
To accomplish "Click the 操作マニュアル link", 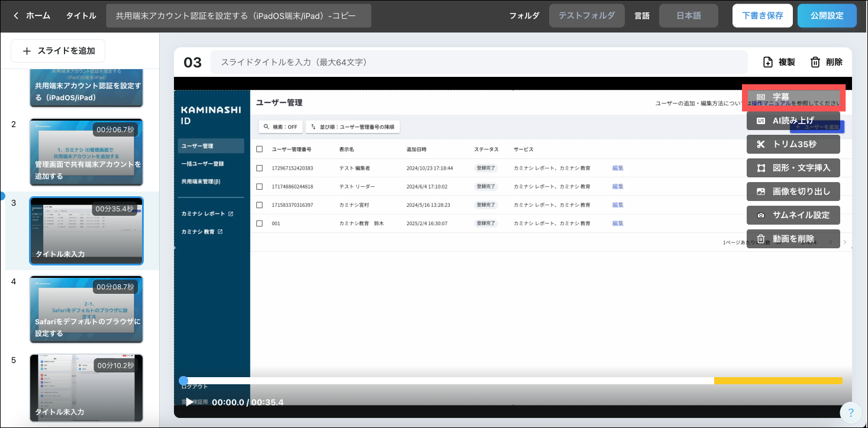I will [x=771, y=103].
